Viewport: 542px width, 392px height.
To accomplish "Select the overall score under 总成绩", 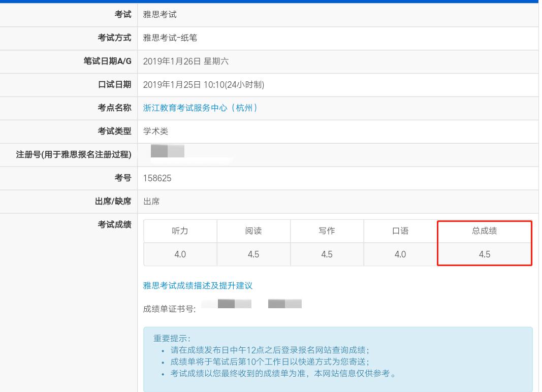I will click(484, 254).
